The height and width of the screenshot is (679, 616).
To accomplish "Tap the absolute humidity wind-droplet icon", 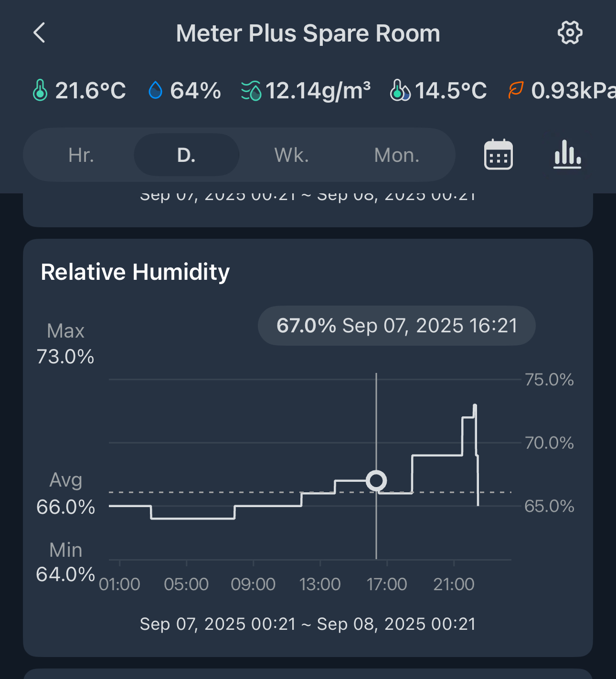I will click(251, 91).
